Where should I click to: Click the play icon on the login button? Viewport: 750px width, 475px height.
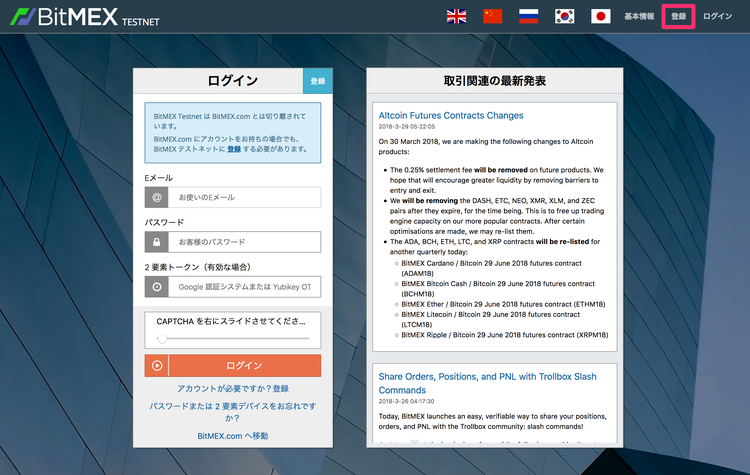[x=156, y=365]
